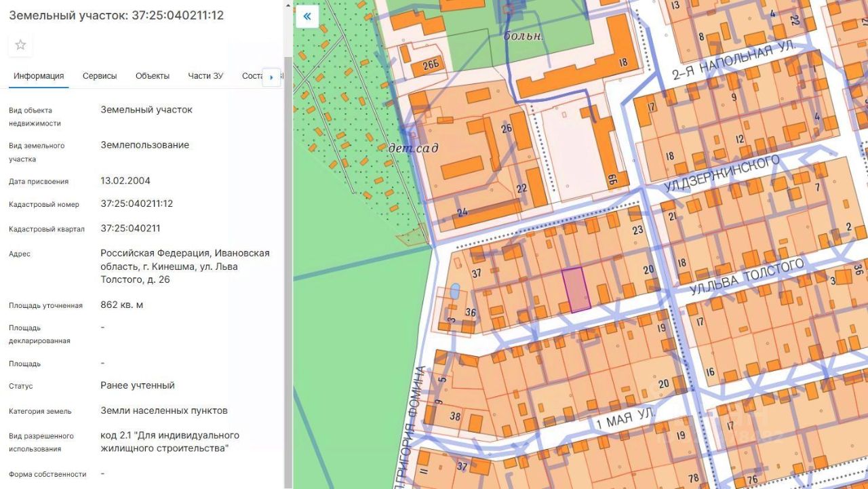The width and height of the screenshot is (868, 489).
Task: Click the land category 'Земли населенных пунктов'
Action: (x=164, y=410)
